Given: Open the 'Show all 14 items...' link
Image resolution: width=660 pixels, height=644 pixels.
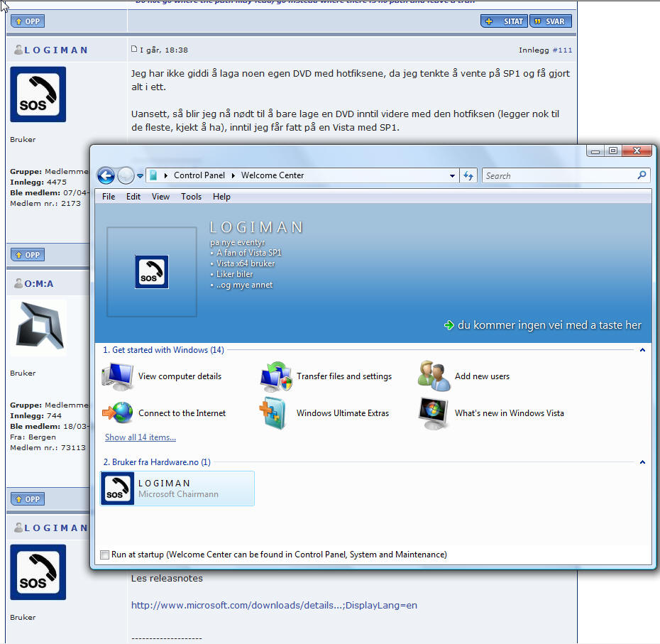Looking at the screenshot, I should click(x=141, y=437).
